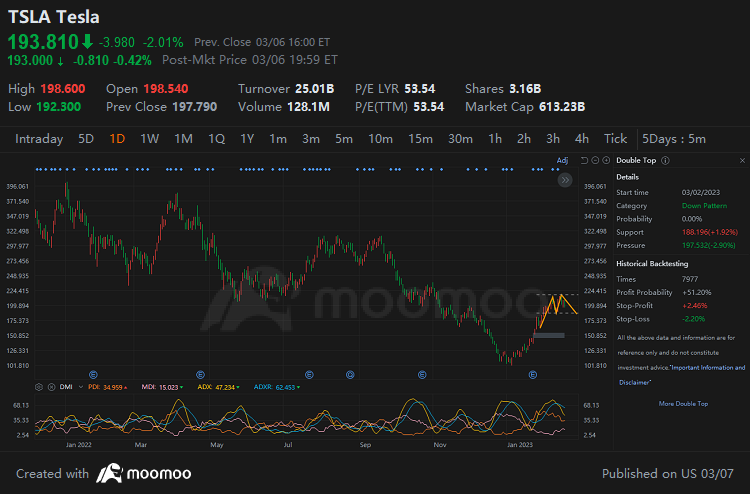
Task: Select the 3h interval
Action: (x=553, y=139)
